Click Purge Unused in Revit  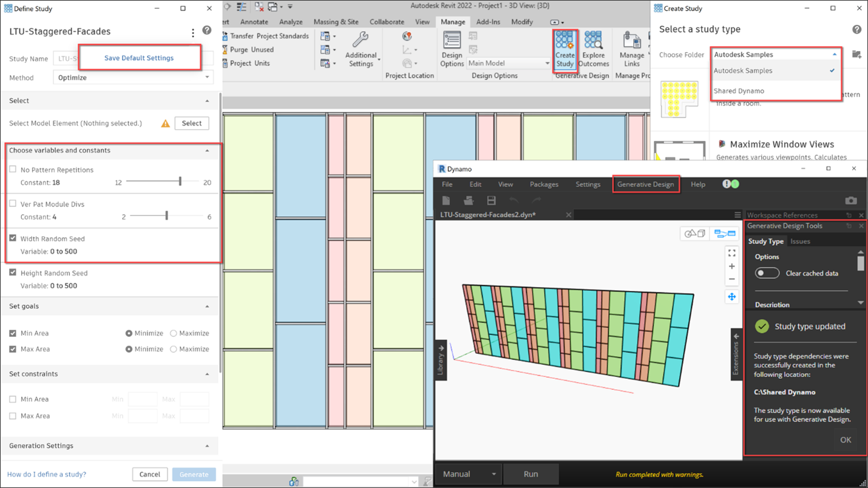248,50
